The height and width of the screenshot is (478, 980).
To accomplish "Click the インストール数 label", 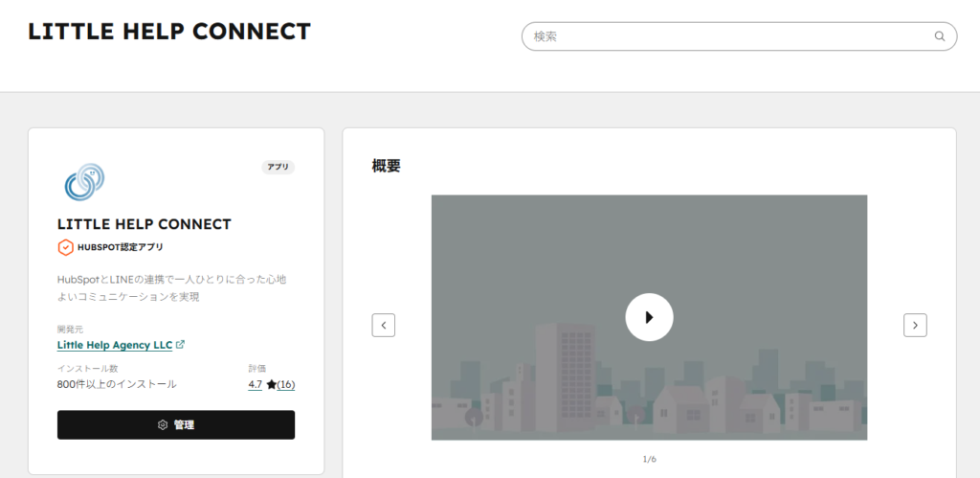I will (87, 369).
